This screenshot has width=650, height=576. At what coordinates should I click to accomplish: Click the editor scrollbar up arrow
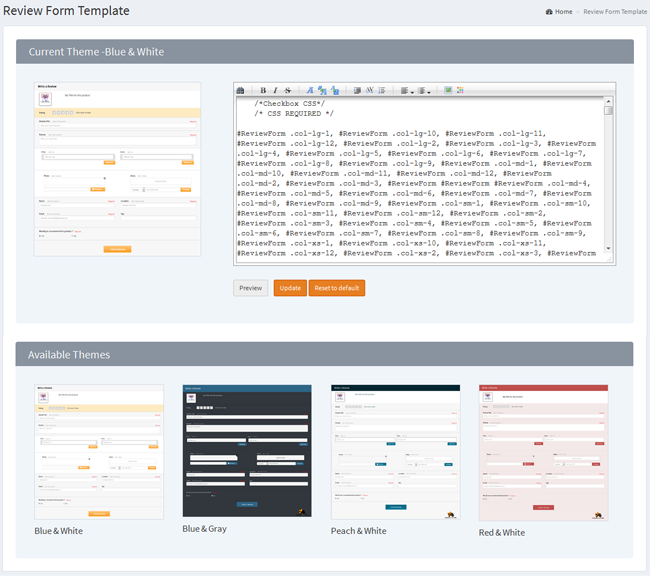(x=608, y=101)
